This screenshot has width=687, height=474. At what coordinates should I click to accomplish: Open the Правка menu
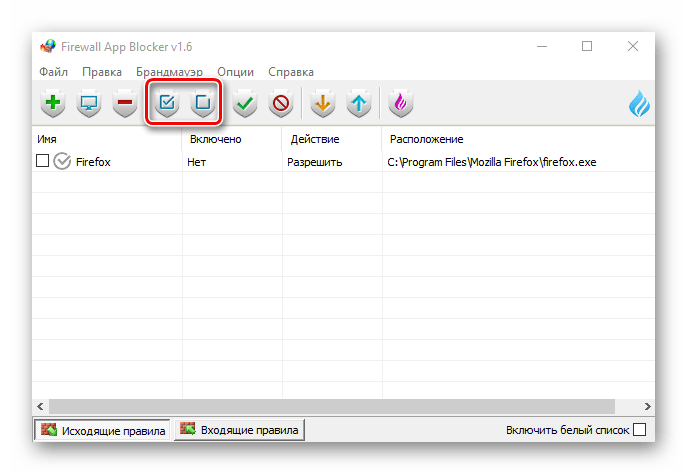click(x=102, y=72)
